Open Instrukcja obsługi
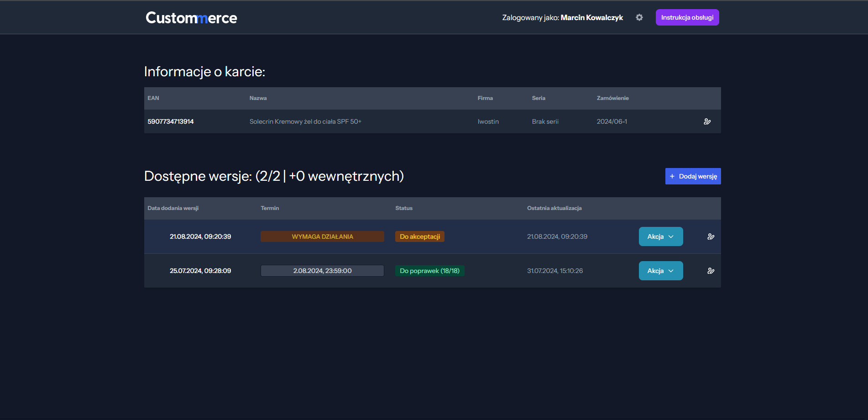Image resolution: width=868 pixels, height=420 pixels. pyautogui.click(x=687, y=17)
